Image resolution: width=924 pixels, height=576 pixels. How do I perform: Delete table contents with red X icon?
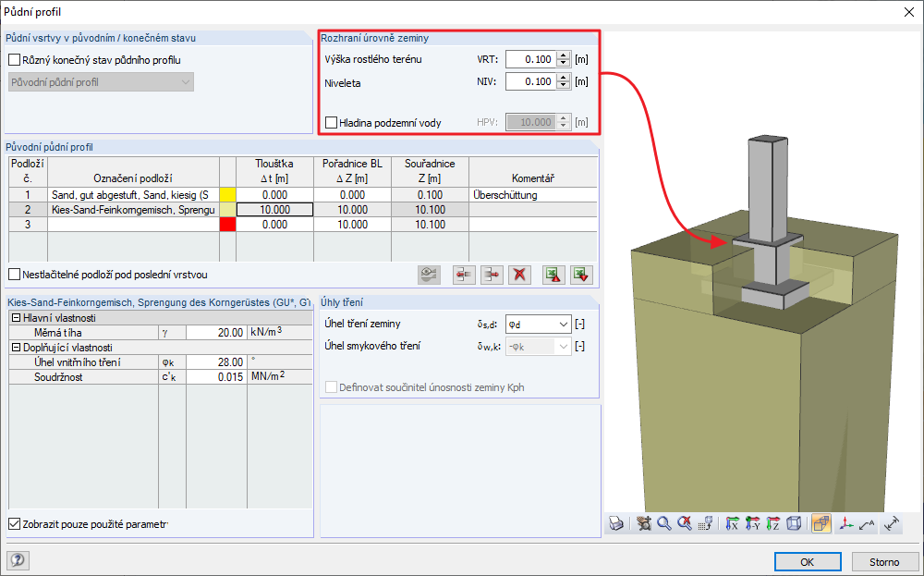pyautogui.click(x=519, y=275)
